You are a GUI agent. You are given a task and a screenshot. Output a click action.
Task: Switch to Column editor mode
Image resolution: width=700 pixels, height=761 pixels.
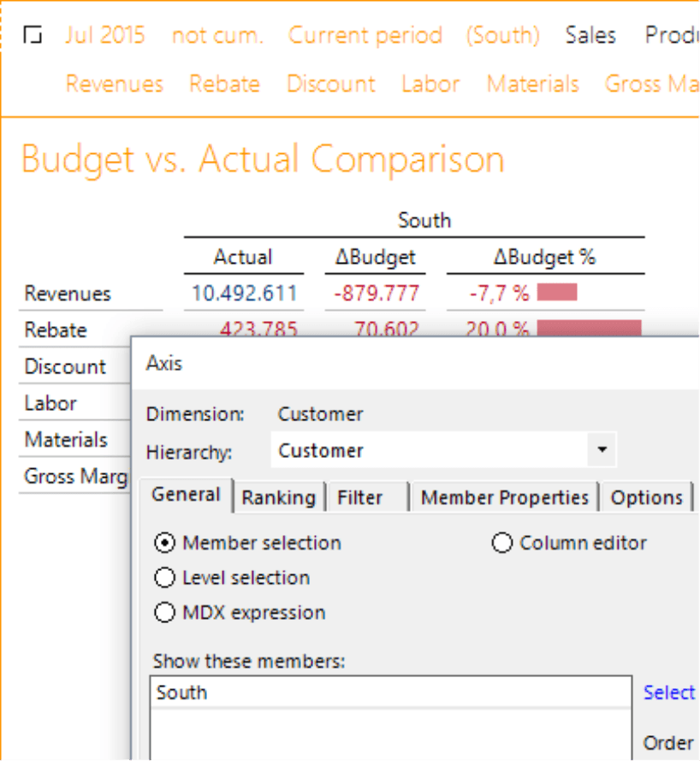(x=502, y=543)
